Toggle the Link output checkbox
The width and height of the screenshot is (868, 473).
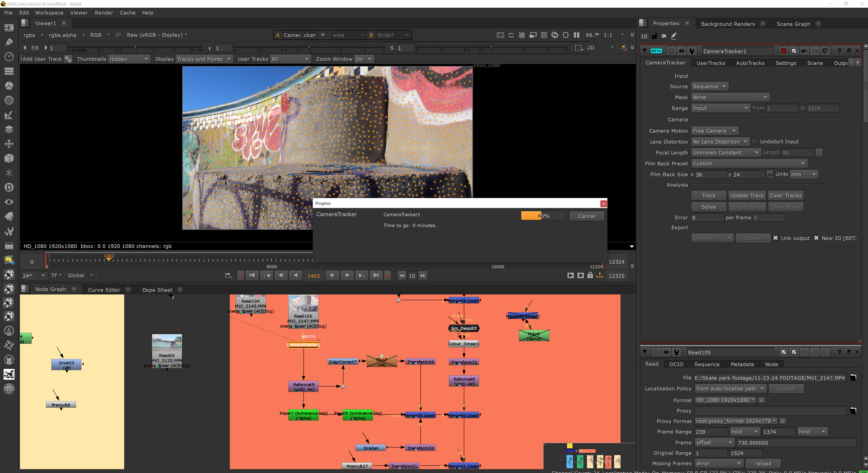pyautogui.click(x=775, y=238)
